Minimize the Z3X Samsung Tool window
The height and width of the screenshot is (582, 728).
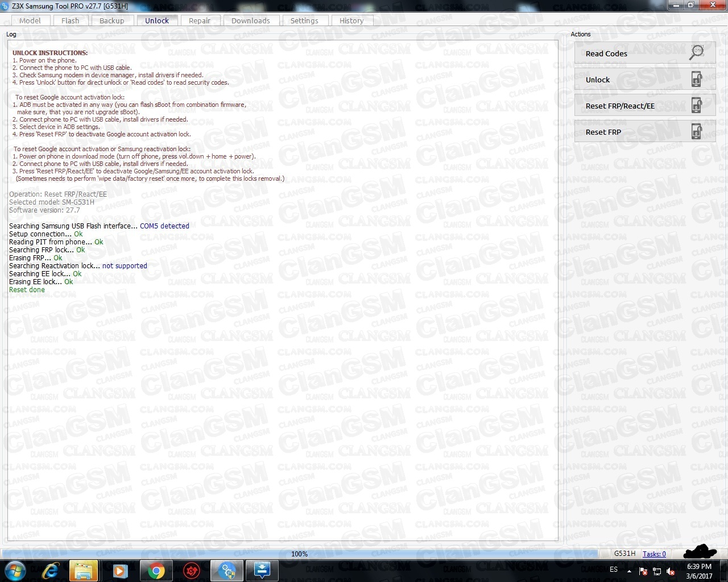point(676,5)
